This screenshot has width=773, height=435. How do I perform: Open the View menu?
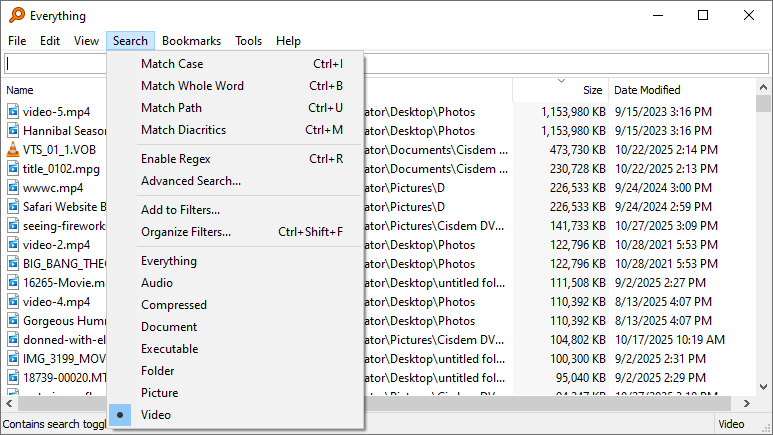click(x=86, y=41)
